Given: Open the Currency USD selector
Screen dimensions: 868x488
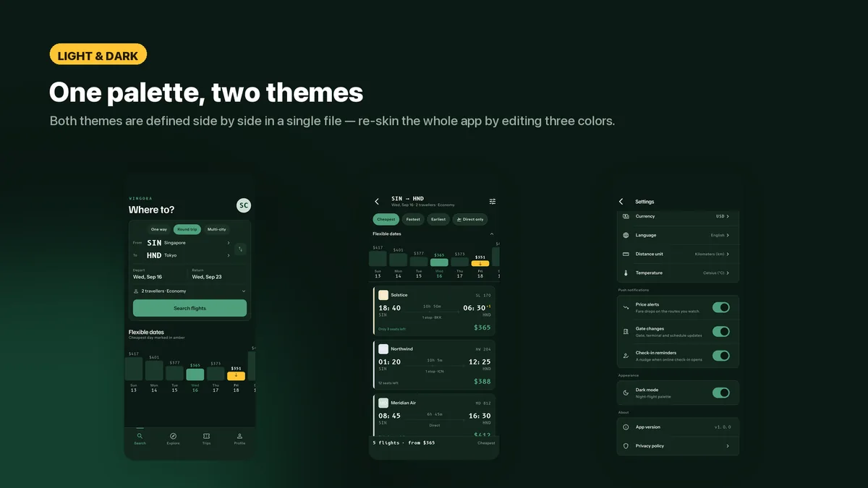Looking at the screenshot, I should coord(723,216).
